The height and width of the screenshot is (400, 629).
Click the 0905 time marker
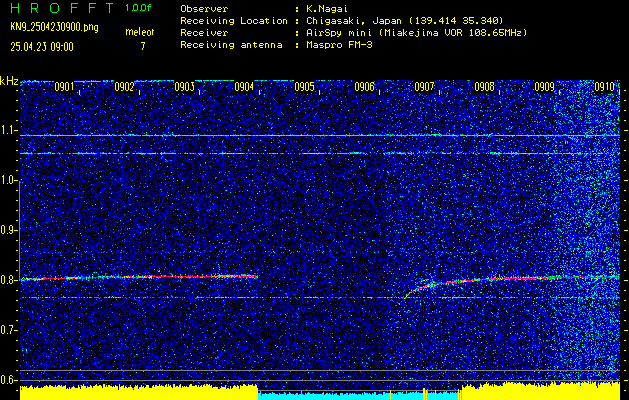click(304, 87)
